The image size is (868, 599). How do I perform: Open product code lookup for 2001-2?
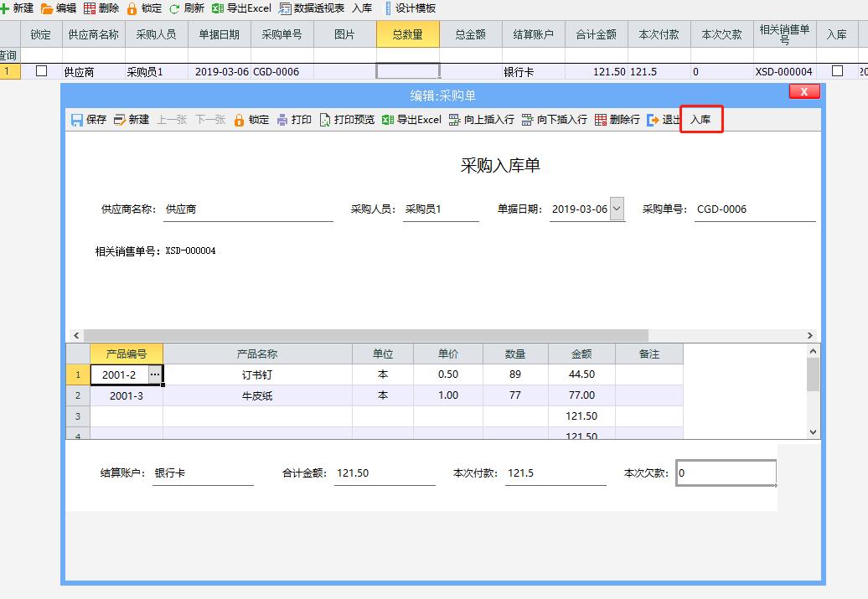[x=155, y=374]
